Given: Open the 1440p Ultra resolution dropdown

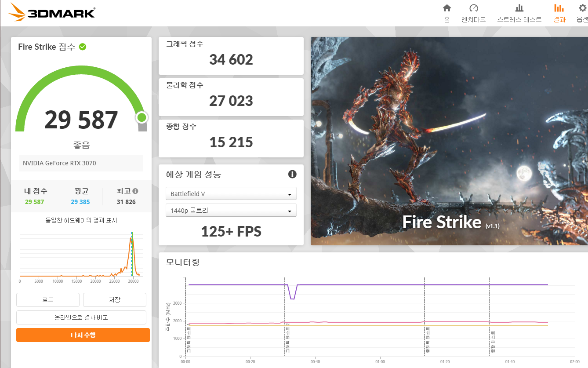Looking at the screenshot, I should [231, 211].
